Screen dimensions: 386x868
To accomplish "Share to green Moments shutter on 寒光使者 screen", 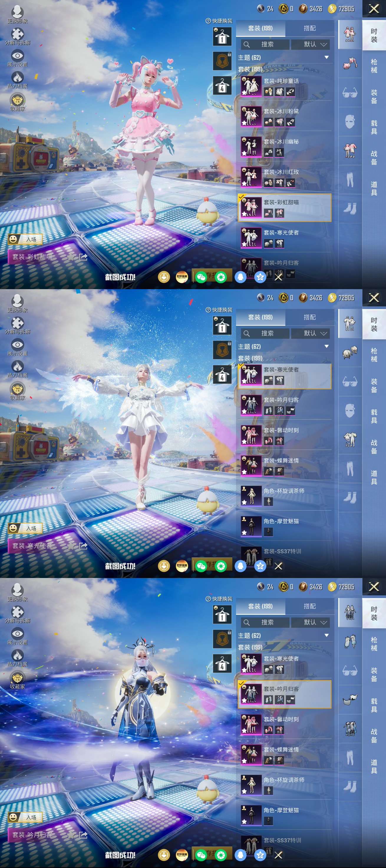I will coord(221,566).
